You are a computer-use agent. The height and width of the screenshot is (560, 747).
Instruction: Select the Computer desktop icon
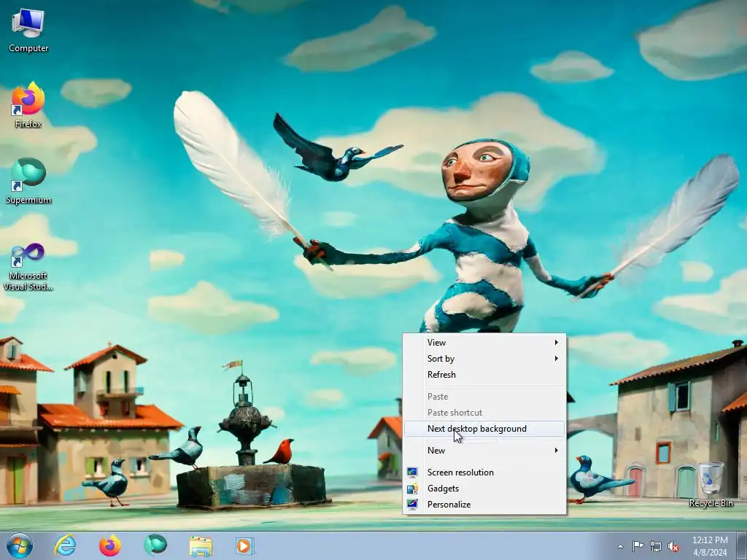click(28, 30)
